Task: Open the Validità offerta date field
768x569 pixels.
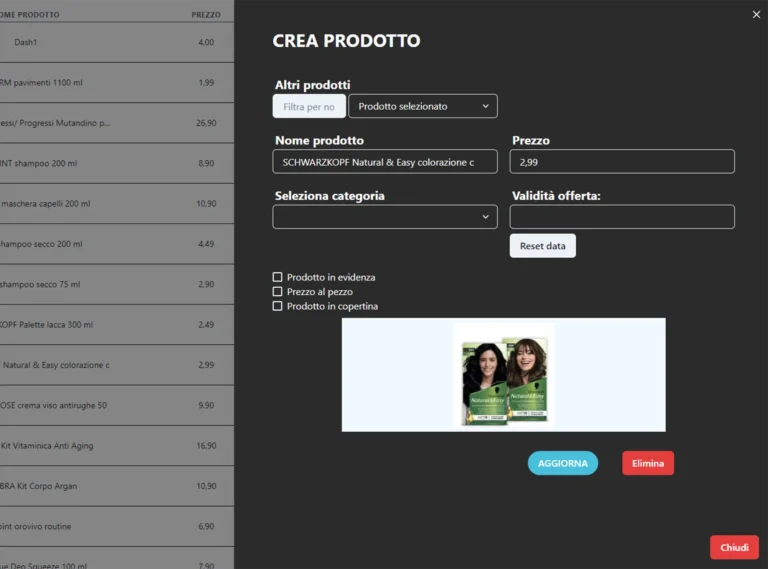Action: 622,217
